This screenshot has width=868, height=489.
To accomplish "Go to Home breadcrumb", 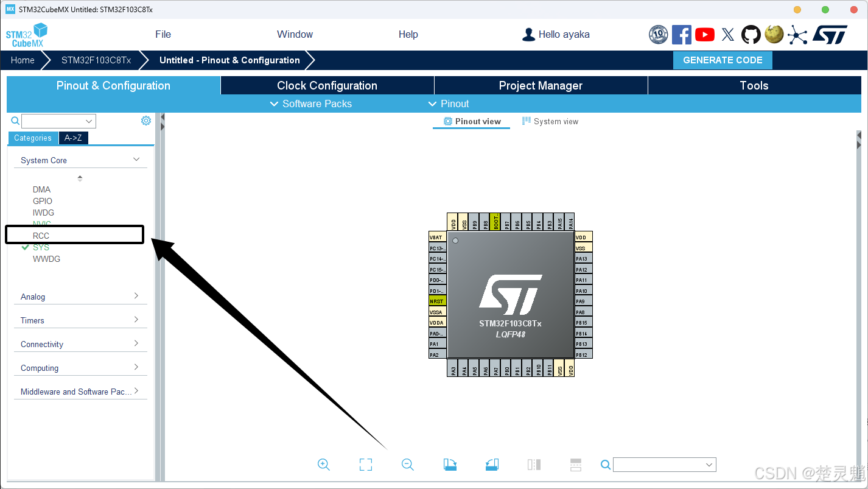I will pos(23,60).
